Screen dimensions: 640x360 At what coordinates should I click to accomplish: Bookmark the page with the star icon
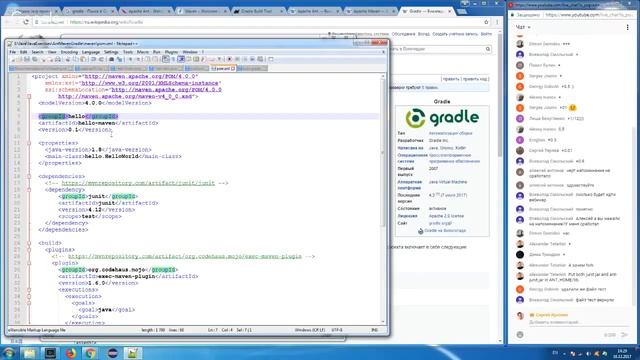(x=486, y=22)
